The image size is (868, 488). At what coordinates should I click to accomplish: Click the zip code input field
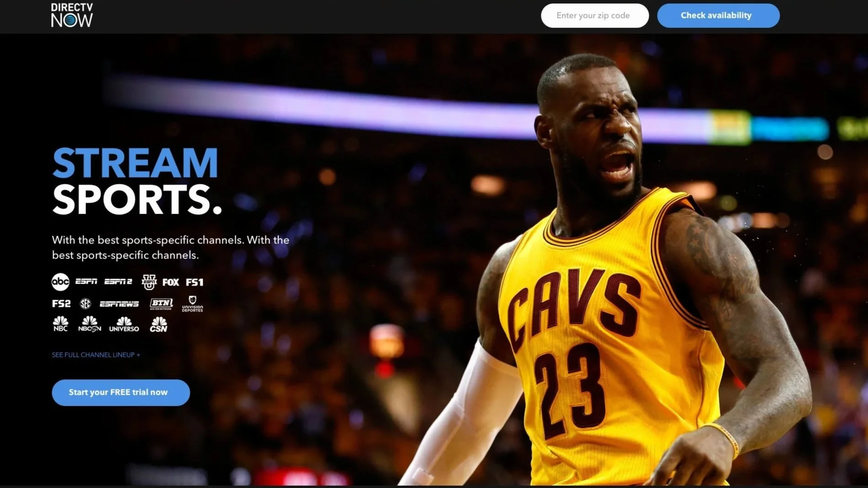(594, 16)
